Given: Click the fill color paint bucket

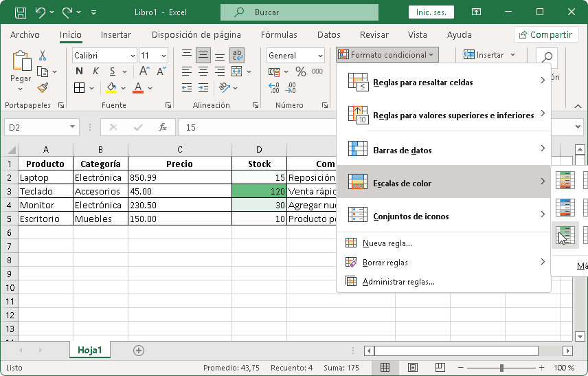Looking at the screenshot, I should (x=111, y=87).
